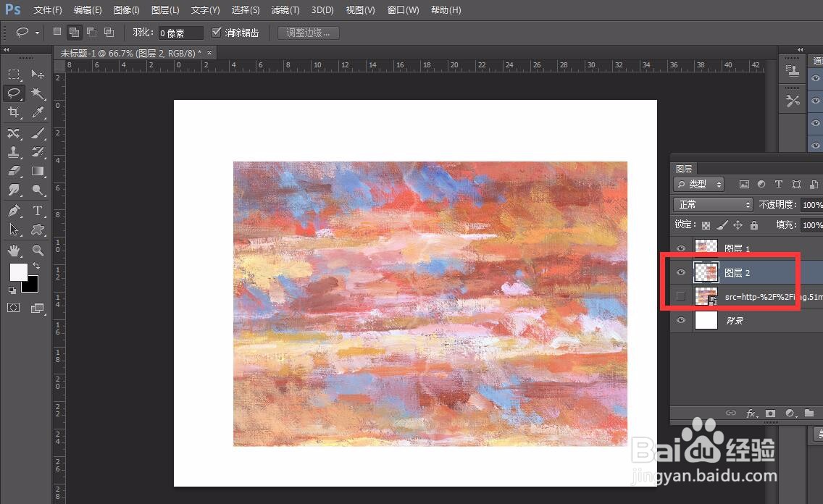Click the link layers icon

coord(731,413)
